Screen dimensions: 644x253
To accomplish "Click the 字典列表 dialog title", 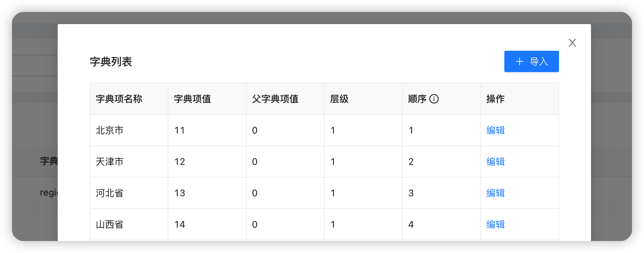I will pos(111,62).
